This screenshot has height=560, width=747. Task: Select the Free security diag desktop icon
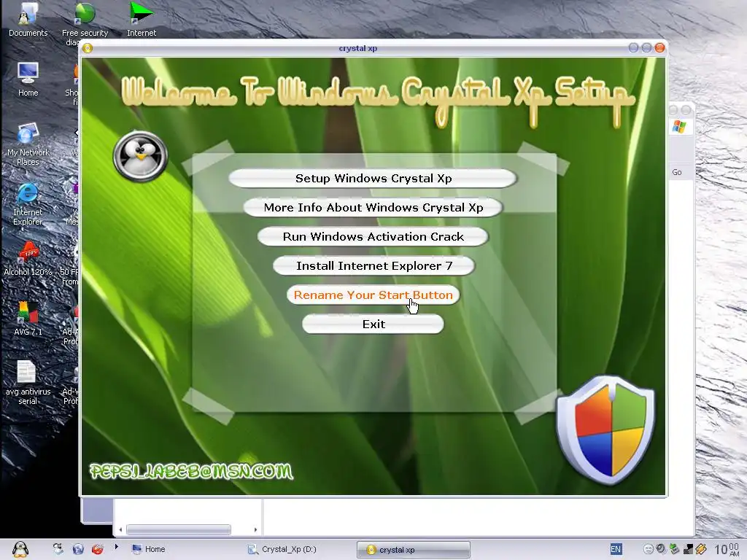click(x=85, y=23)
